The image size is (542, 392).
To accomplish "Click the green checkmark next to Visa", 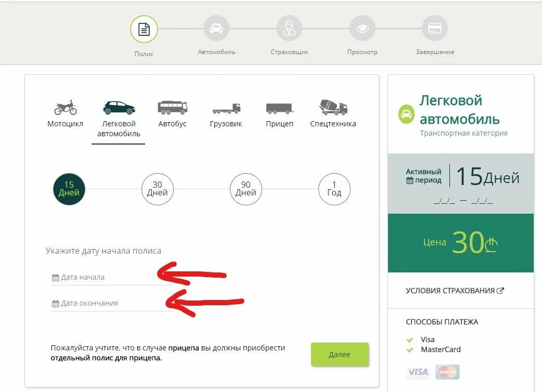I will [410, 340].
